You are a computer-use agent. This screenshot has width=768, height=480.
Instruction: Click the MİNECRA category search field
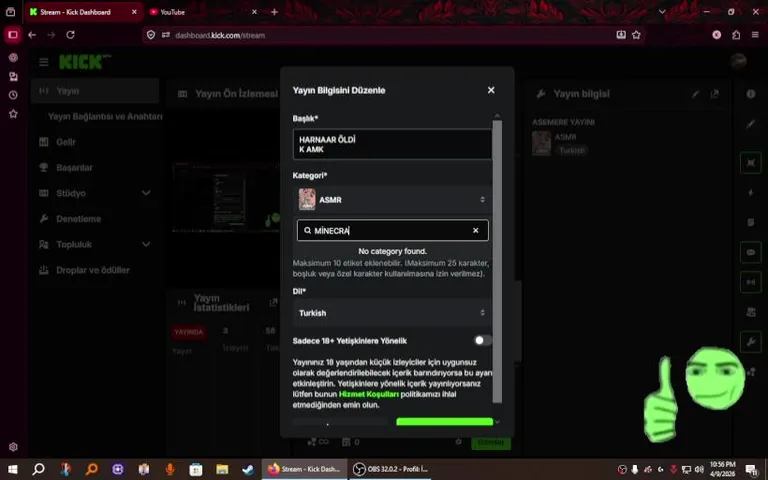pos(392,230)
